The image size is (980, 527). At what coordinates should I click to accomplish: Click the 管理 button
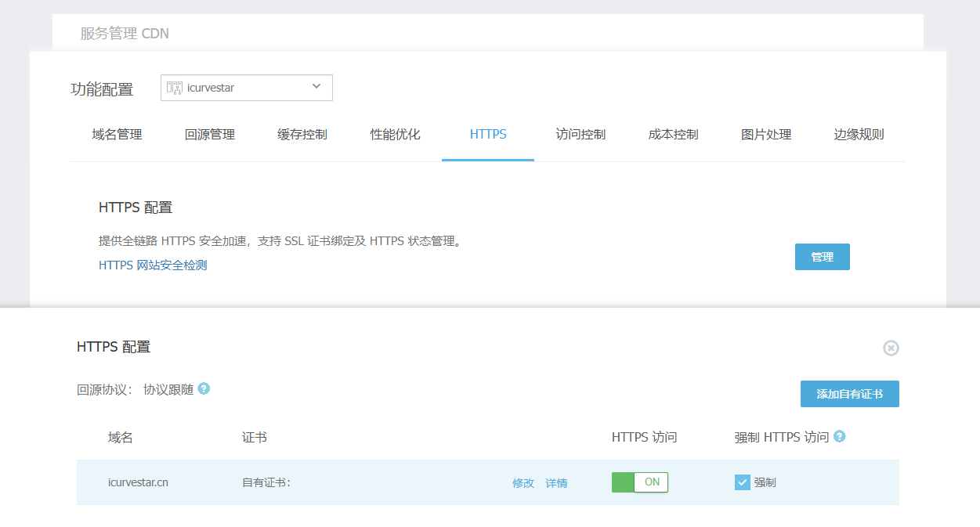[822, 257]
